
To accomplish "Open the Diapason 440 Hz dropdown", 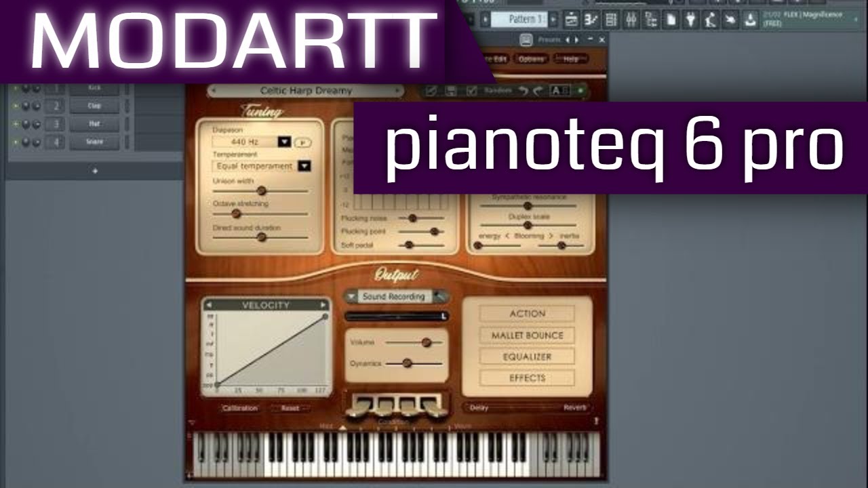I will [284, 142].
